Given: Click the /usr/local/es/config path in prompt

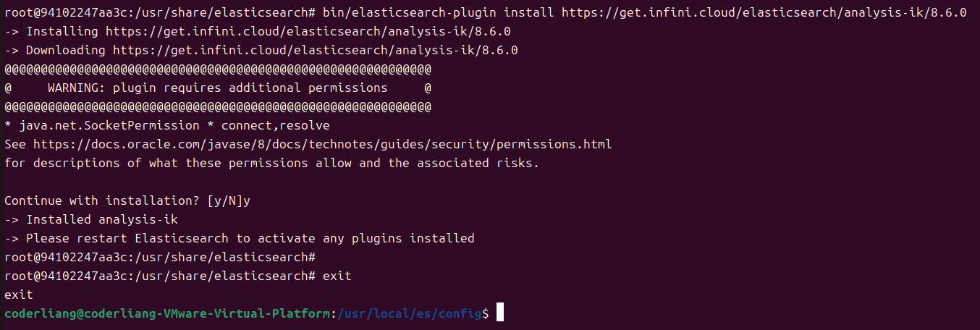Looking at the screenshot, I should 410,314.
